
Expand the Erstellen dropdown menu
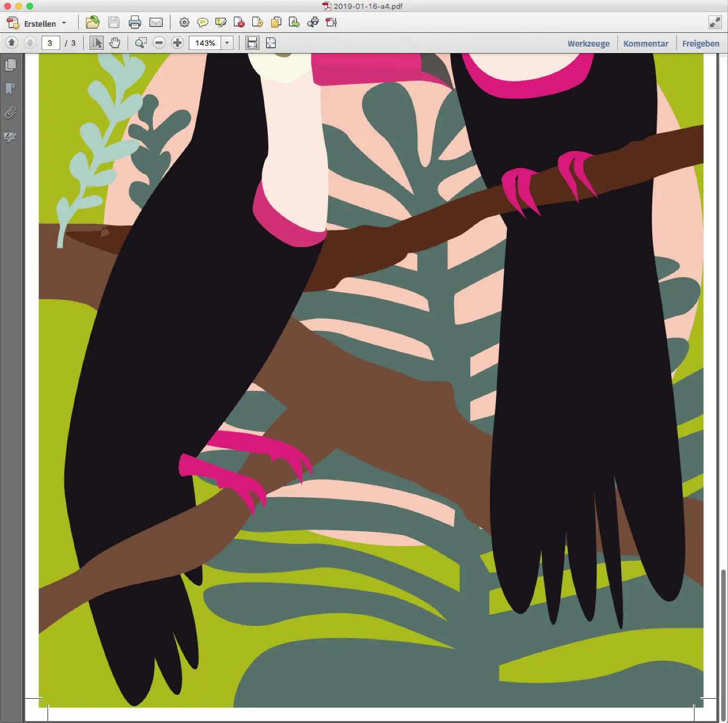point(64,23)
